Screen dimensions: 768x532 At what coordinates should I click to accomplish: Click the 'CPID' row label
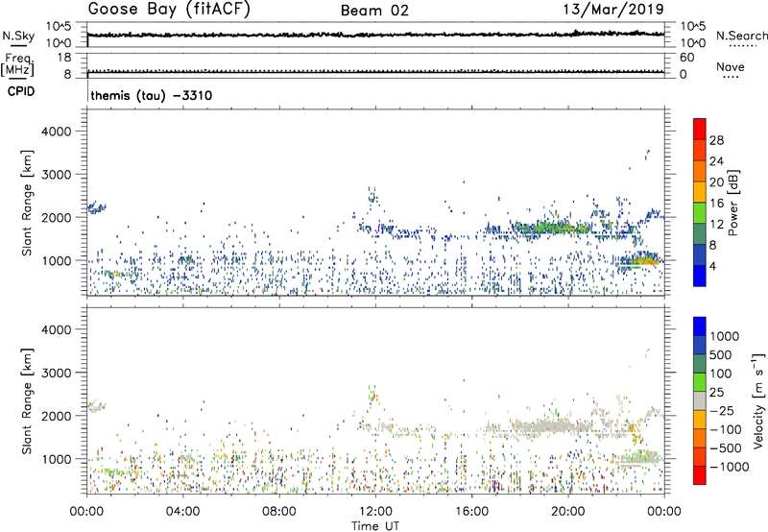(x=21, y=91)
